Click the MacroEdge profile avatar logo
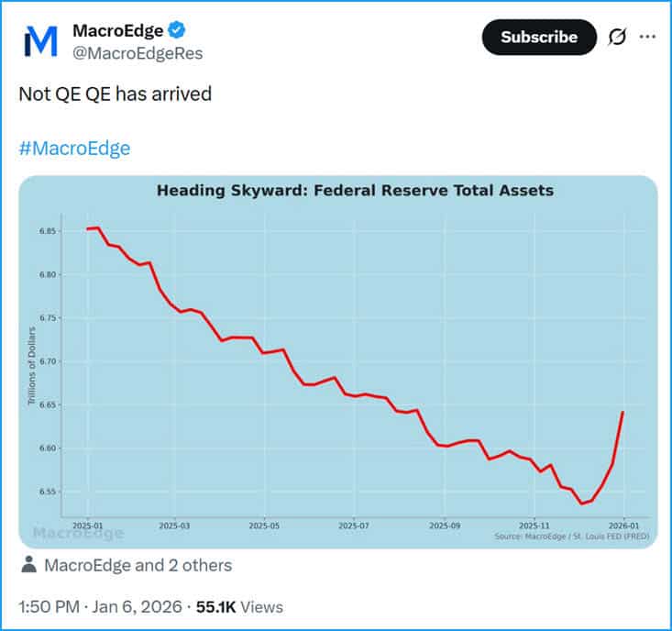672x631 pixels. [x=40, y=41]
